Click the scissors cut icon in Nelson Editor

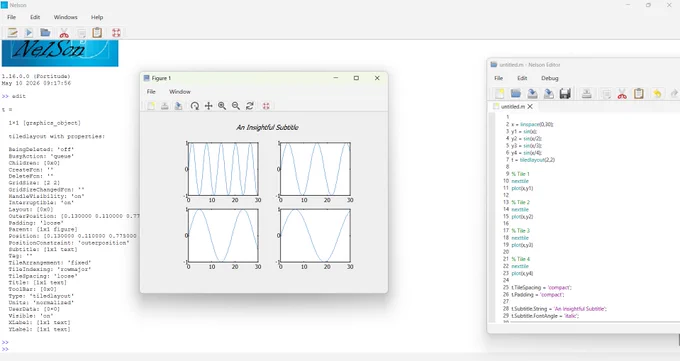click(622, 93)
